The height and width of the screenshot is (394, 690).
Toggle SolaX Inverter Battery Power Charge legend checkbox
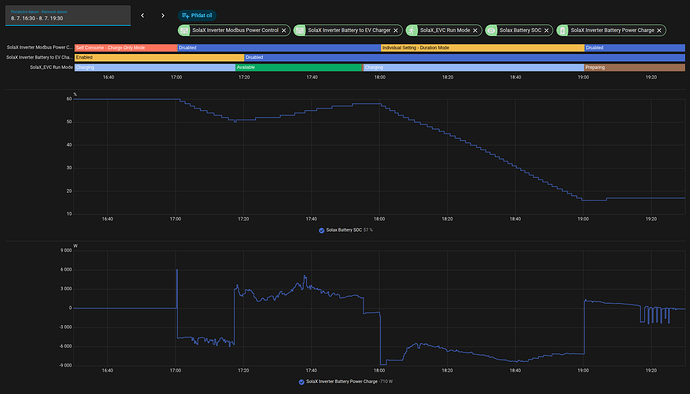click(301, 382)
